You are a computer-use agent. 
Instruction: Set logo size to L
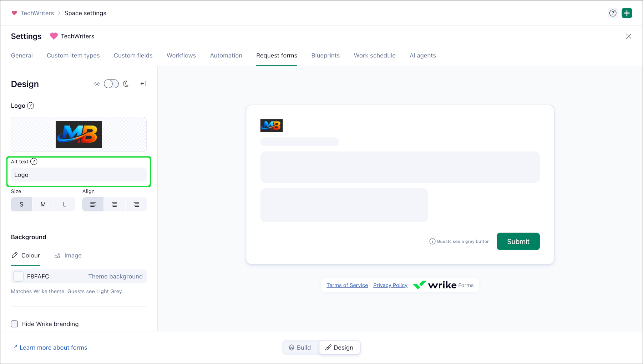(65, 204)
